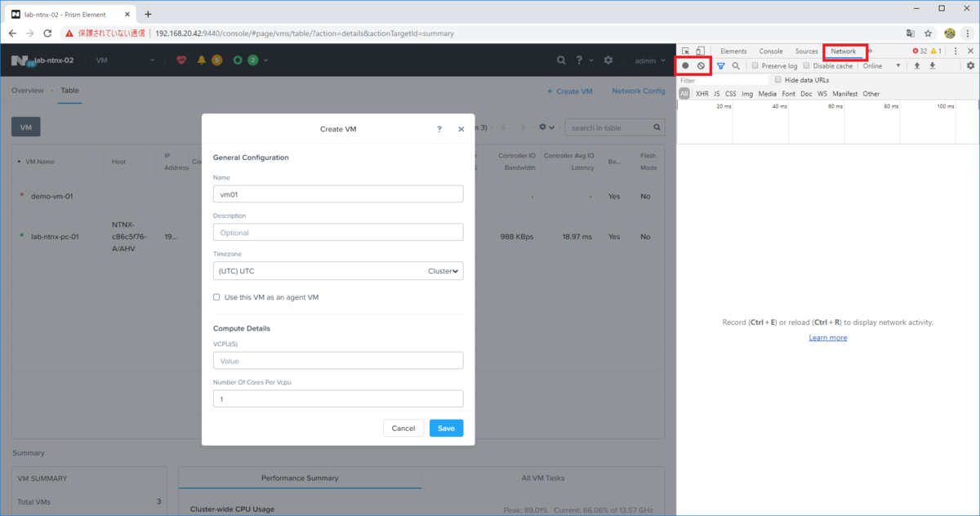Expand the admin user menu

click(650, 60)
